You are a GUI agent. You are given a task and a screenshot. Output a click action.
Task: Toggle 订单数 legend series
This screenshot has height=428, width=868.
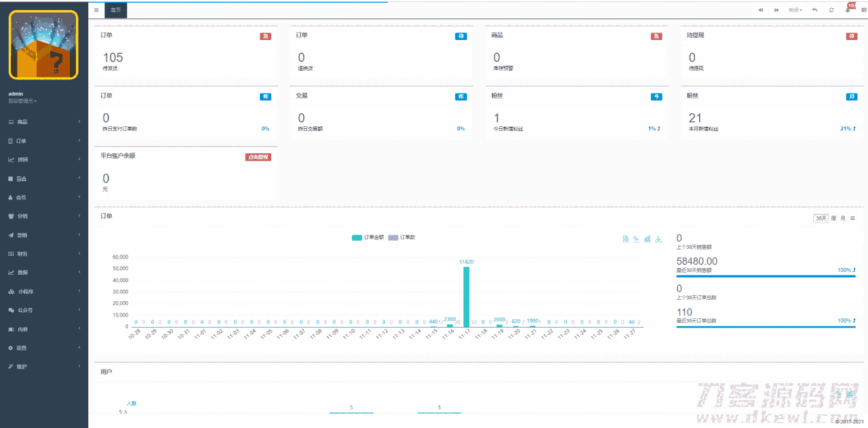[401, 237]
